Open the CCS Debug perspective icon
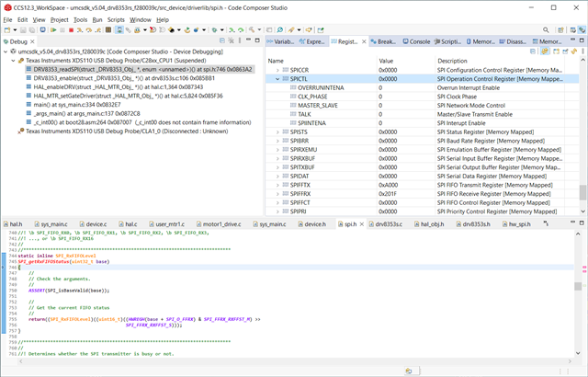The image size is (588, 377). pyautogui.click(x=582, y=29)
